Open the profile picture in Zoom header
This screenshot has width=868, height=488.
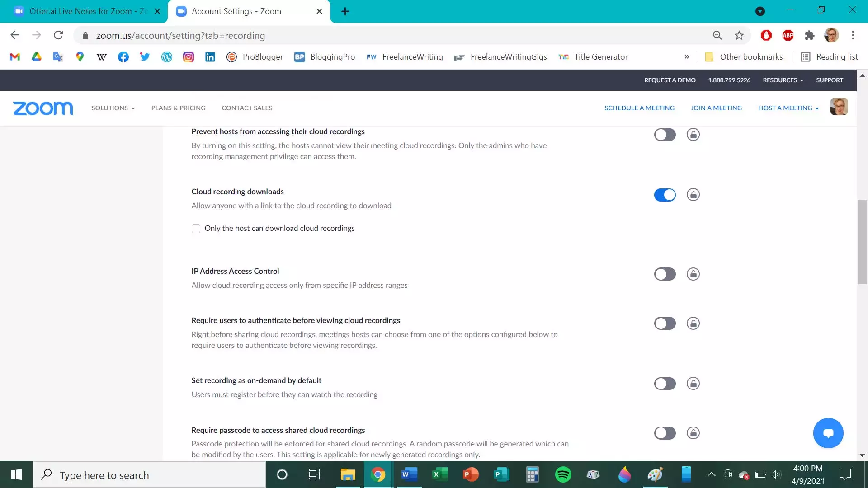pyautogui.click(x=839, y=107)
